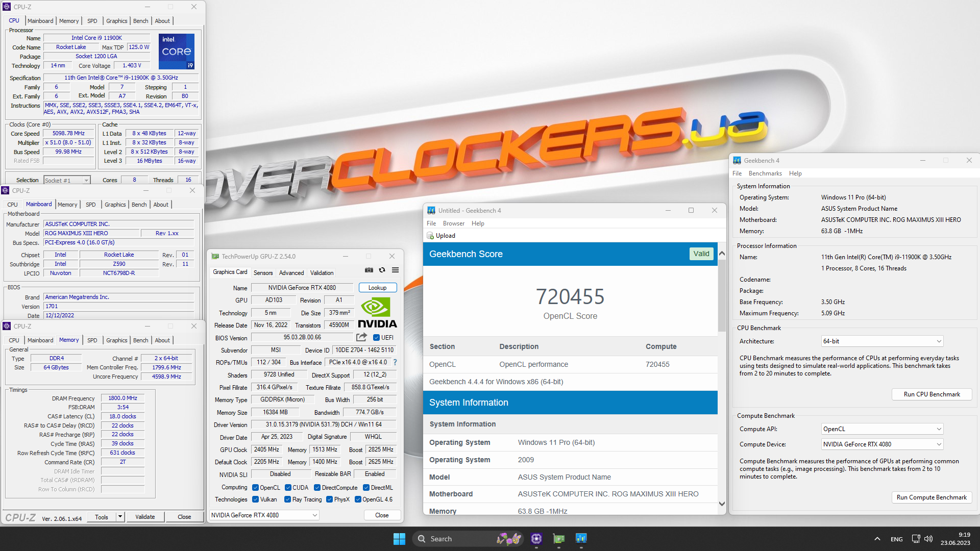Click Untitled Geekbench window title icon
Screen dimensions: 980x551
(431, 211)
